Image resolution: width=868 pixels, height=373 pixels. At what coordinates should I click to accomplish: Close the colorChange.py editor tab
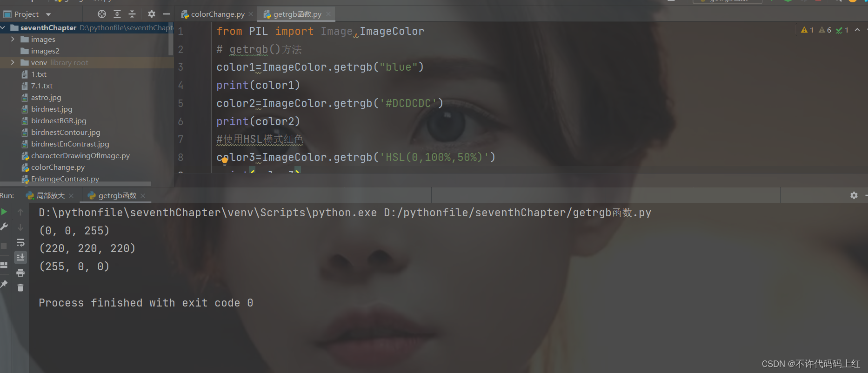(251, 14)
